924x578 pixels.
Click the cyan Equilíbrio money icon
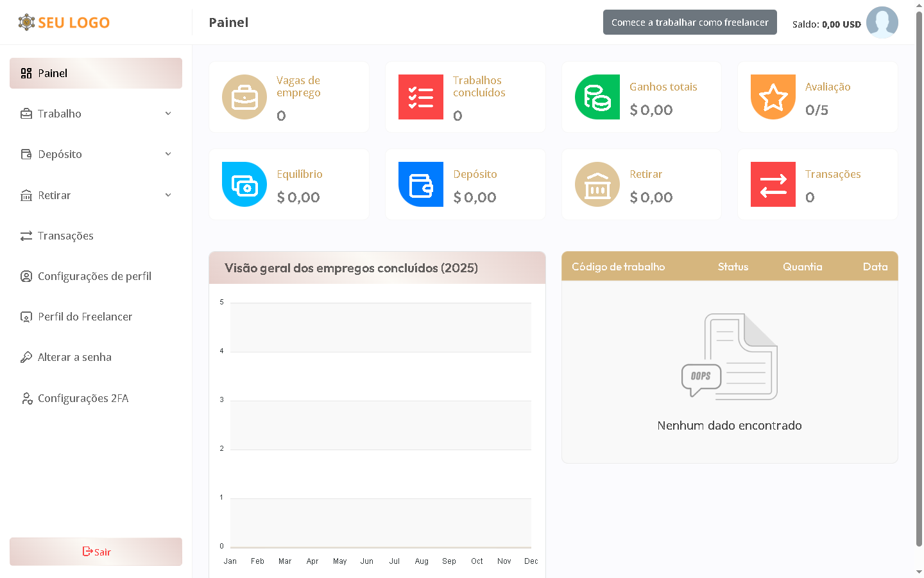[244, 184]
